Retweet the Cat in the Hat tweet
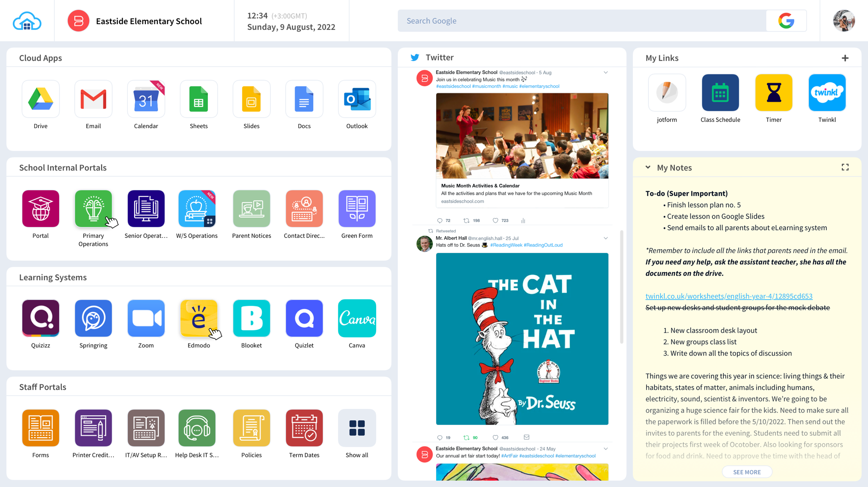This screenshot has width=868, height=487. [x=466, y=437]
